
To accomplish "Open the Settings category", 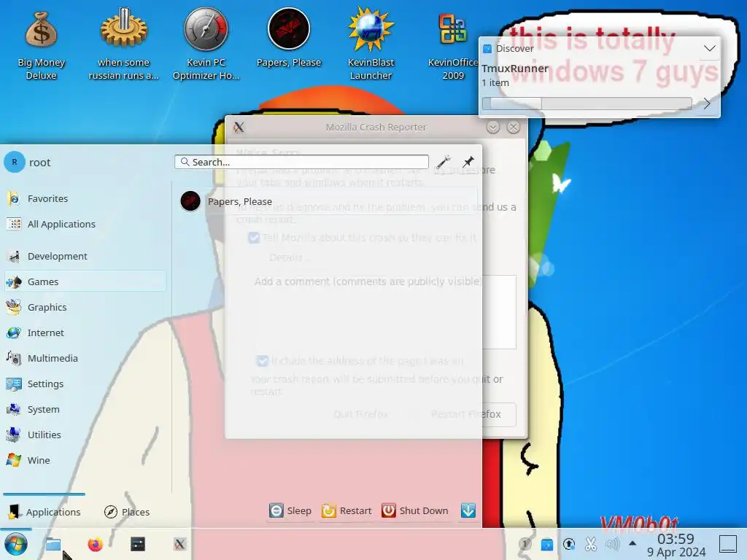I will coord(86,384).
